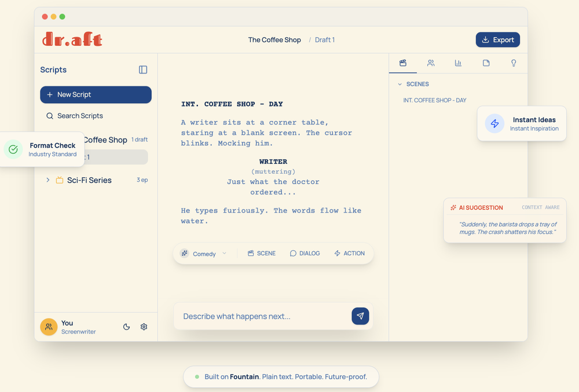Screen dimensions: 579x392
Task: Send the prompt paper-plane button
Action: [x=360, y=316]
